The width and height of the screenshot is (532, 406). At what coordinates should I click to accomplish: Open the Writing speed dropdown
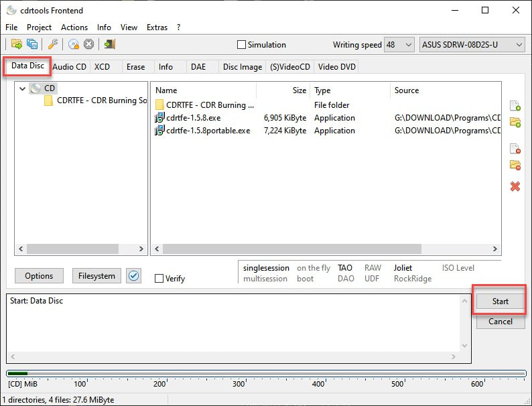pos(399,44)
